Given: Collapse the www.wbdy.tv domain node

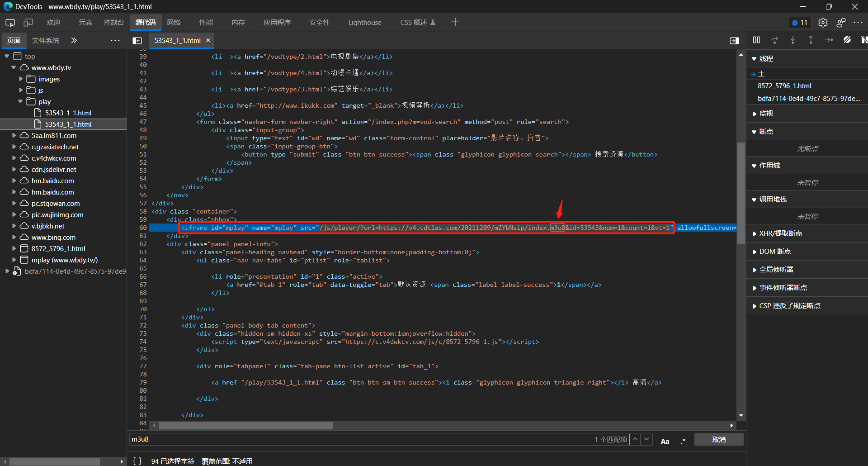Looking at the screenshot, I should click(14, 67).
